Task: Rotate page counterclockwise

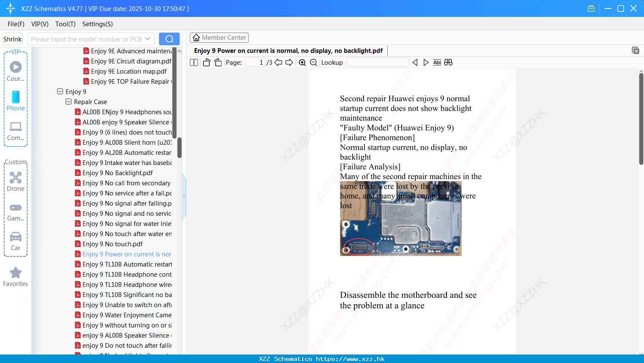Action: click(206, 62)
